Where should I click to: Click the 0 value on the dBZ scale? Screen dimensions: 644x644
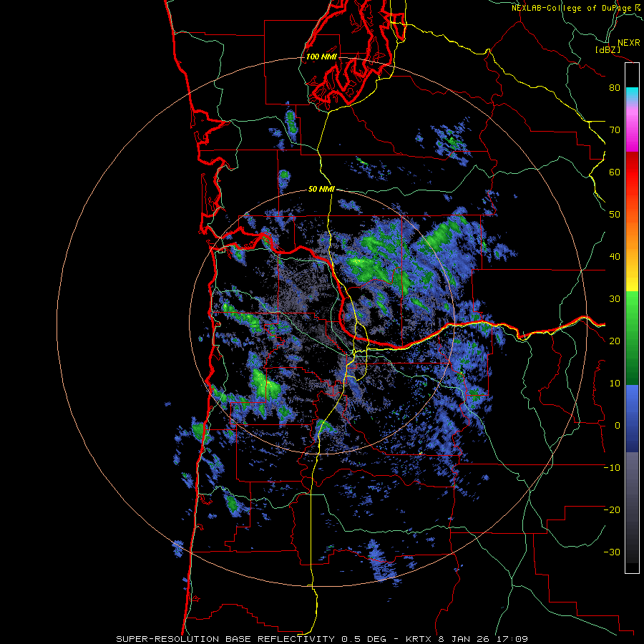[618, 426]
